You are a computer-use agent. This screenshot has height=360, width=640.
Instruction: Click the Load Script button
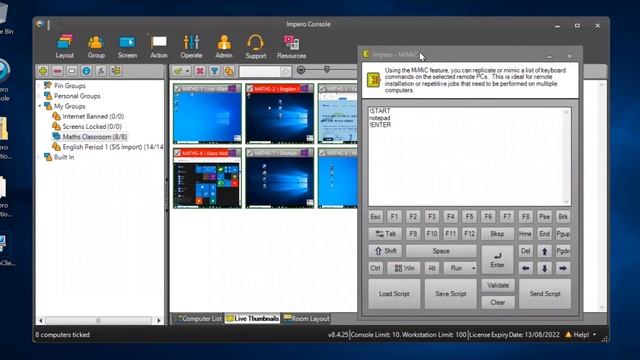pos(394,294)
